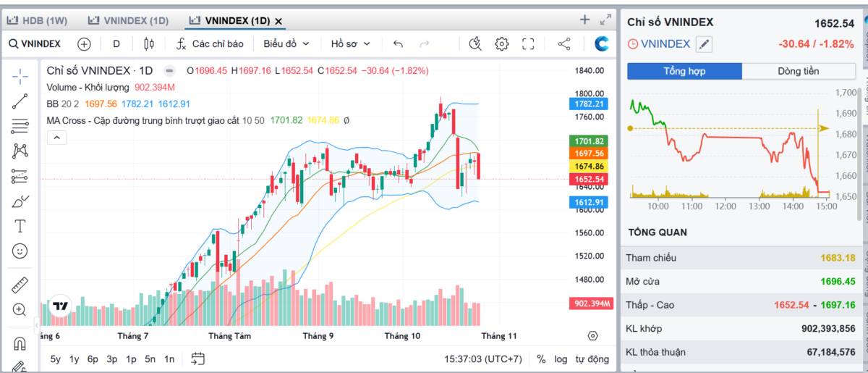Screen dimensions: 868x373
Task: Click the VNINDEX link in side panel
Action: click(665, 44)
